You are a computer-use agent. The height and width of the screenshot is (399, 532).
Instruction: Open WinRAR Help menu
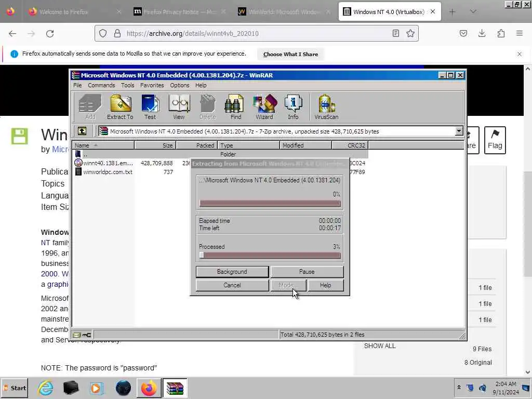click(x=201, y=85)
